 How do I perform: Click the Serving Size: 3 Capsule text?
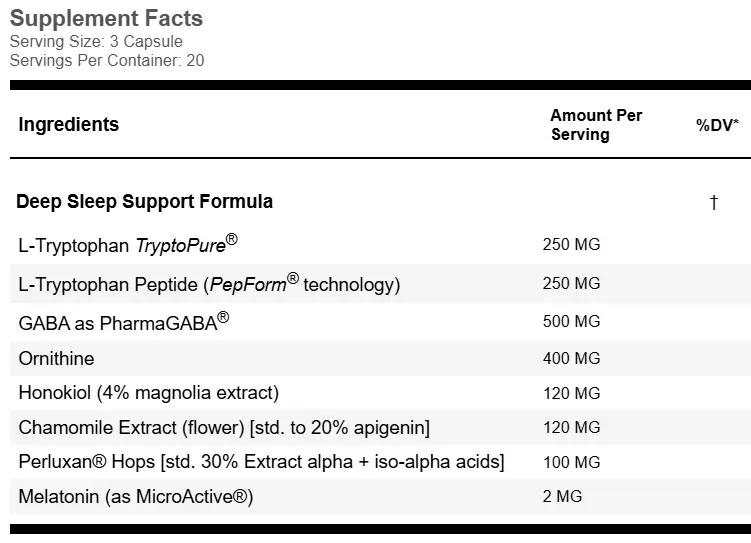pos(96,42)
